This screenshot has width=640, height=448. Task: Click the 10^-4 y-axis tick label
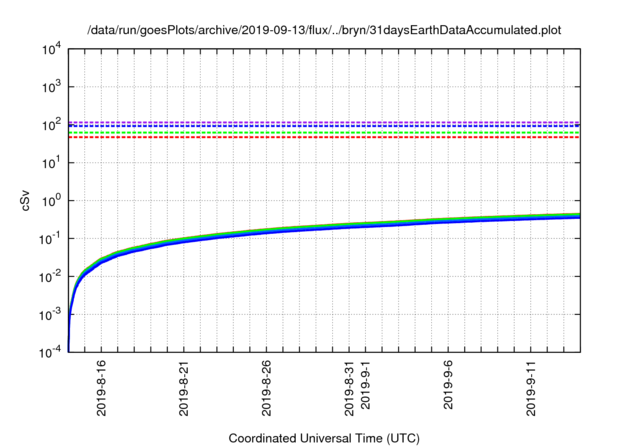[50, 351]
